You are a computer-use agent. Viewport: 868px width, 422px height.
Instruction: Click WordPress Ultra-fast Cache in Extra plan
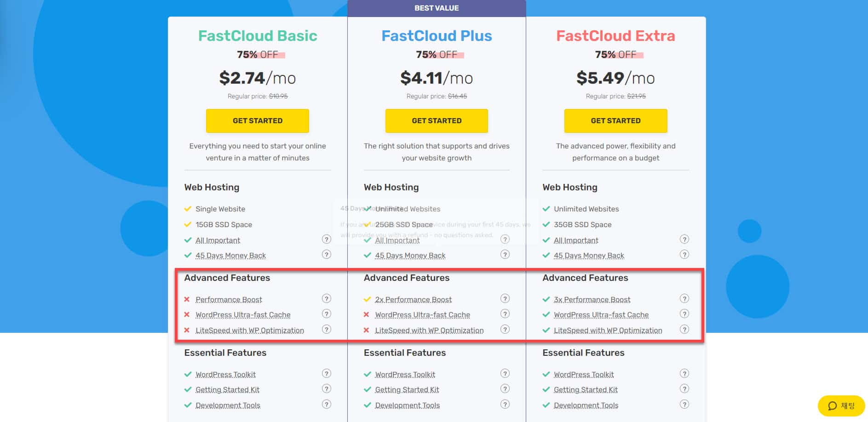tap(601, 314)
